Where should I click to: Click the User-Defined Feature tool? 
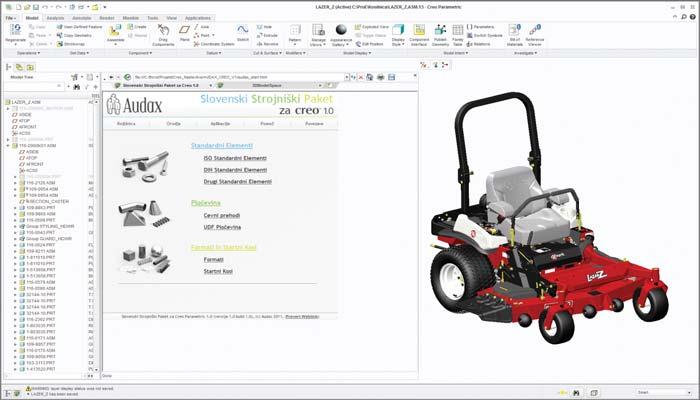79,27
